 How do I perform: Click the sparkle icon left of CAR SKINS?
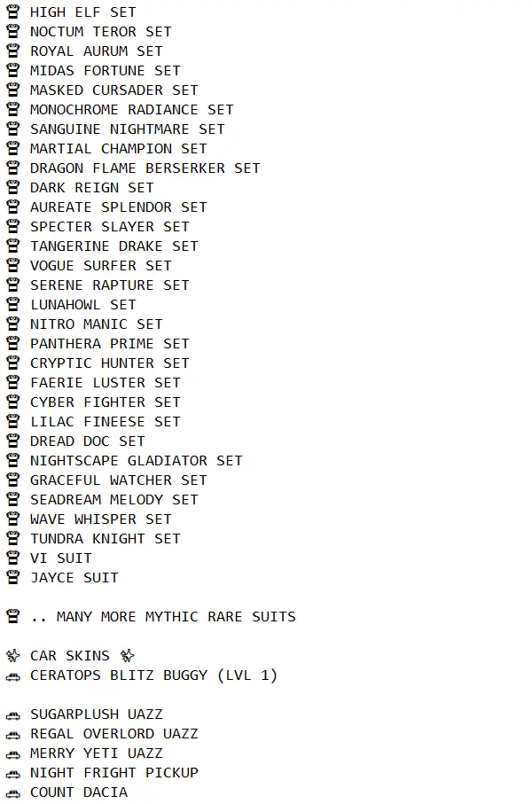point(12,656)
